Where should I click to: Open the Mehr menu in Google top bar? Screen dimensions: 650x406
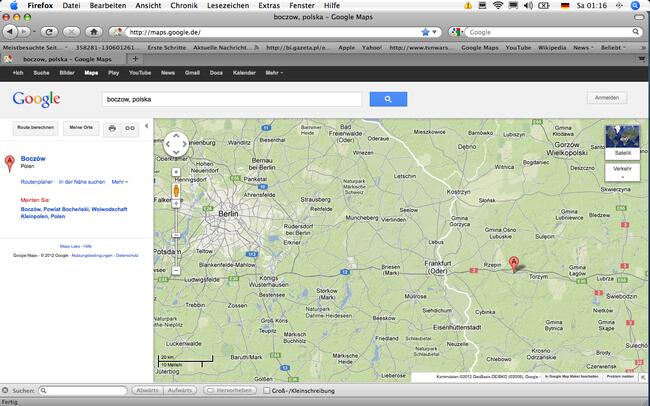tap(273, 73)
